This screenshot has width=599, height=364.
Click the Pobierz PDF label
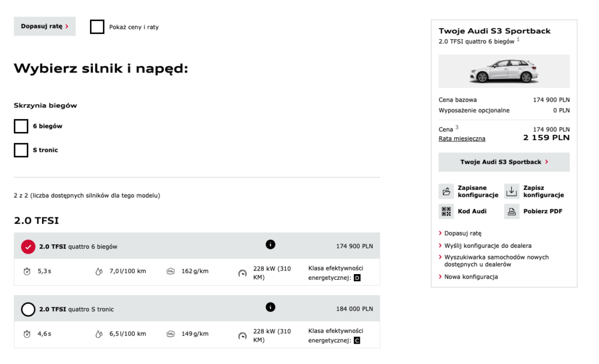pos(543,212)
